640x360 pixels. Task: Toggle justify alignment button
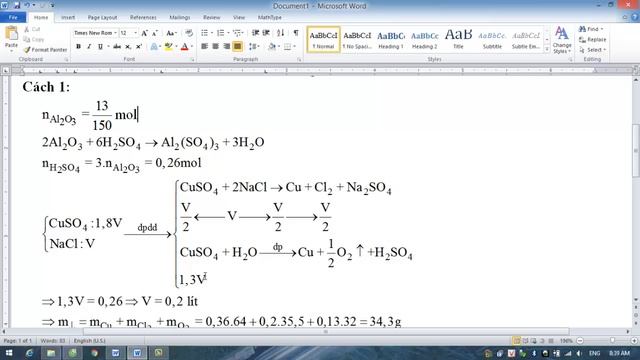238,47
